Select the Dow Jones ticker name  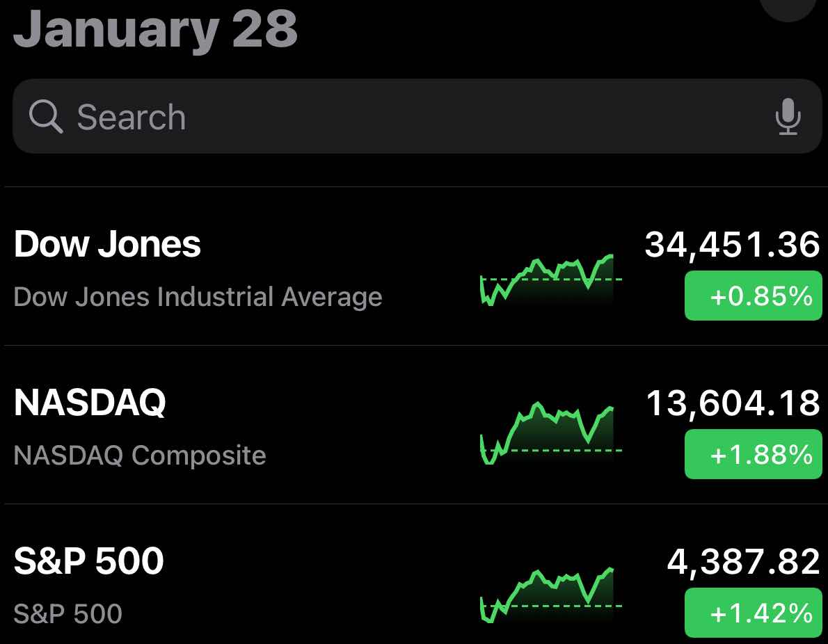(107, 244)
